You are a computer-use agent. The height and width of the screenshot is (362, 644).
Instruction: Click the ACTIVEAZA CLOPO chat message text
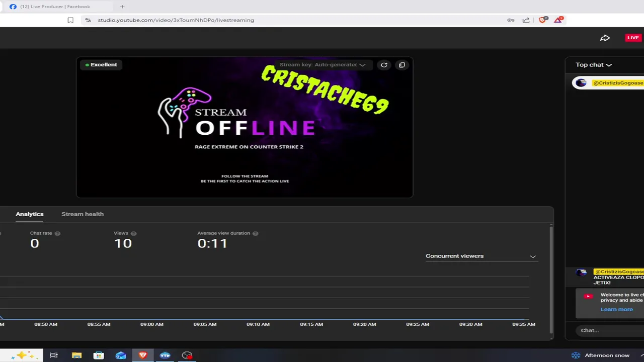point(618,280)
